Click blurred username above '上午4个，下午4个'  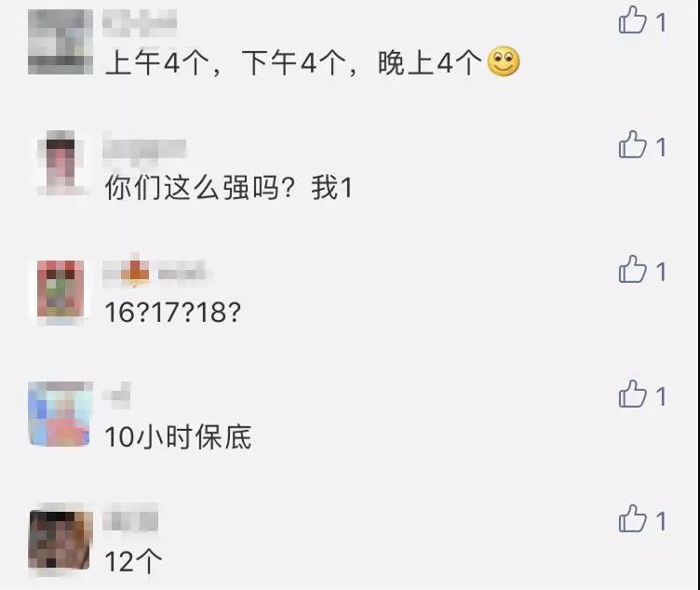(140, 22)
